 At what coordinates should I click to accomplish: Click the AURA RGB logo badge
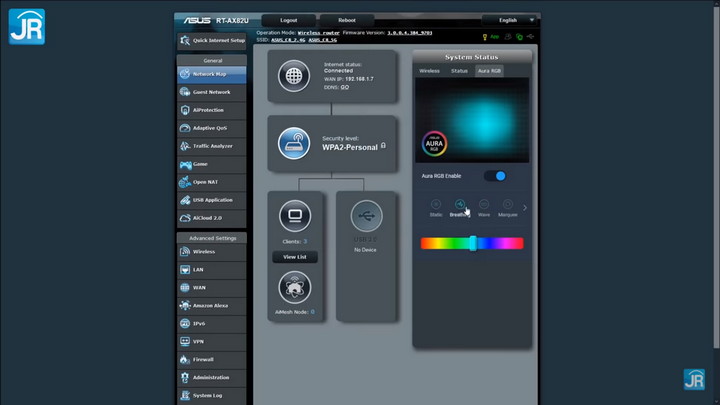click(434, 144)
